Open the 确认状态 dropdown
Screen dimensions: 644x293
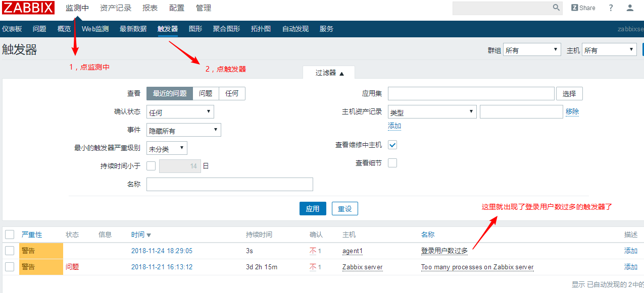coord(180,112)
